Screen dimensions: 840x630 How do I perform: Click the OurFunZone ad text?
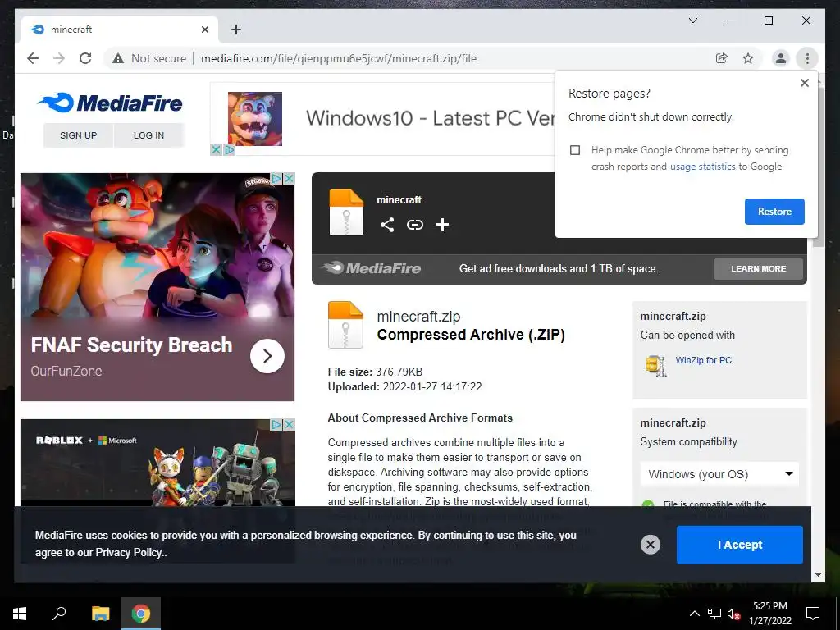[66, 372]
